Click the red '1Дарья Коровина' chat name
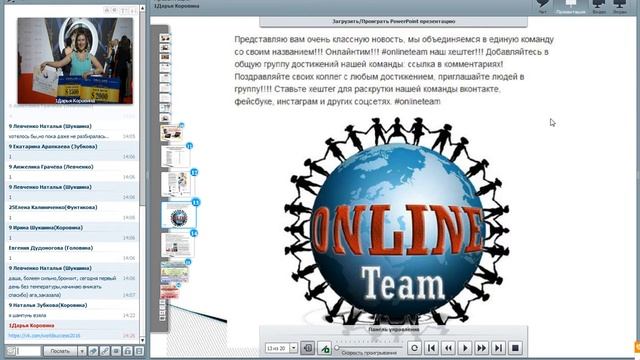This screenshot has width=640, height=360. point(31,326)
